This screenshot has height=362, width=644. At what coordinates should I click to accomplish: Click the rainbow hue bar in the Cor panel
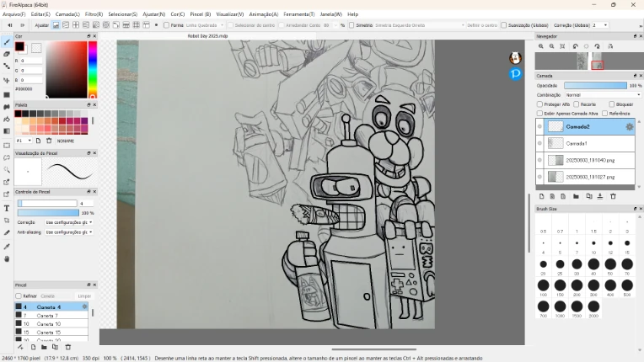tap(93, 69)
